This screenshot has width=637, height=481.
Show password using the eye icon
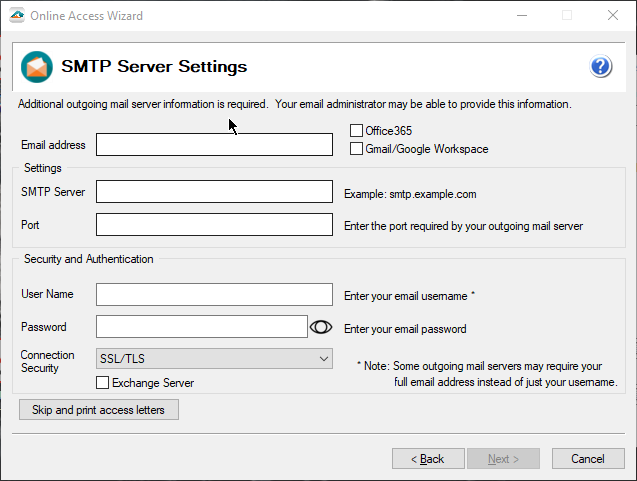click(x=321, y=327)
